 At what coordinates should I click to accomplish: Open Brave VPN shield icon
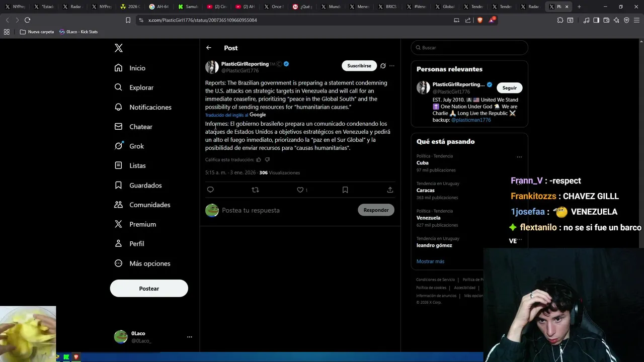626,20
